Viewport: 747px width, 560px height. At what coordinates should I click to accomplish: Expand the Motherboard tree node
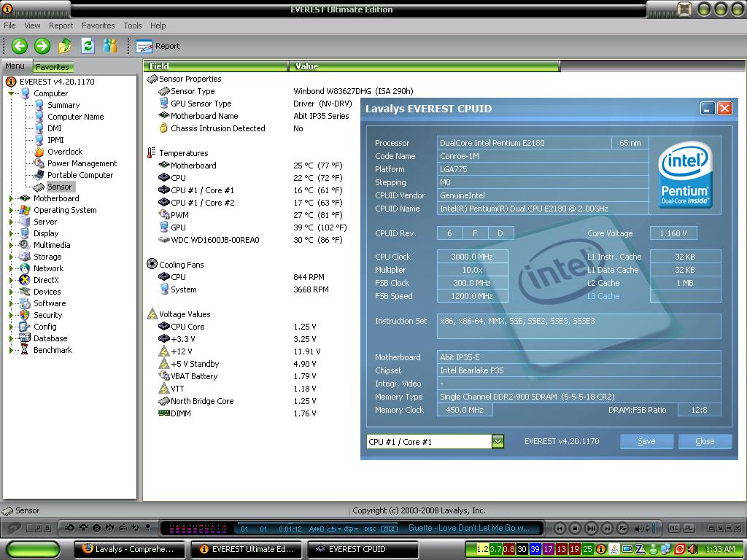11,198
